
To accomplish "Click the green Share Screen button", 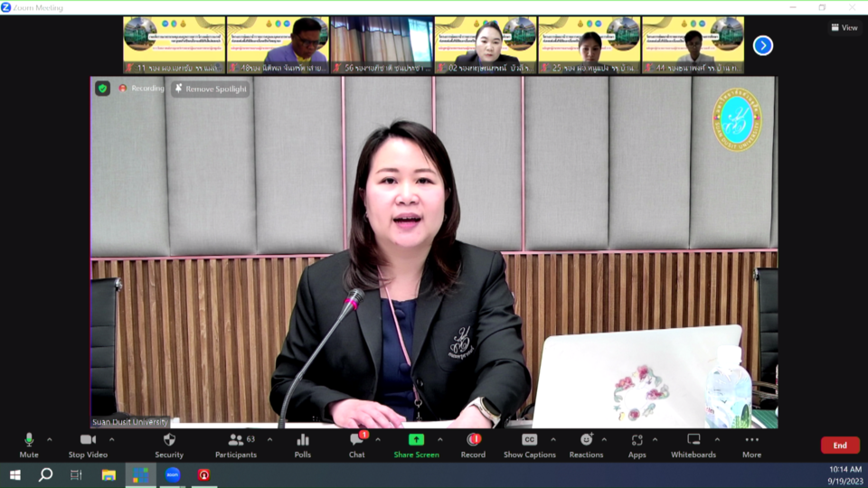I will click(x=416, y=446).
